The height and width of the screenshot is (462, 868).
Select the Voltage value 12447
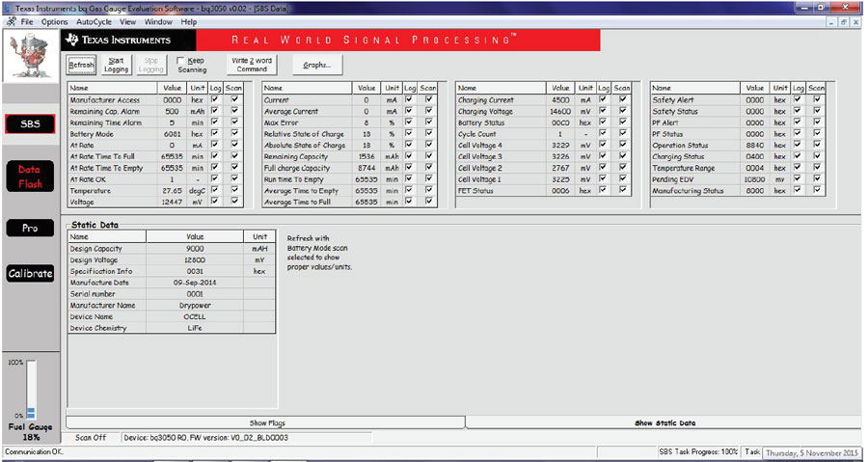(x=173, y=202)
